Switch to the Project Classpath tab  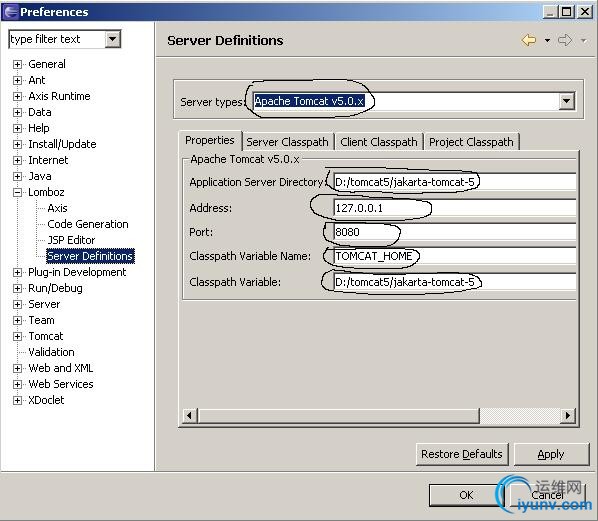pos(471,142)
